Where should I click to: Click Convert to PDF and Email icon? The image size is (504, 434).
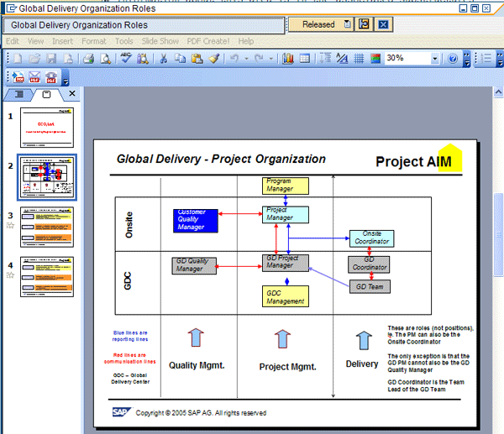[34, 77]
